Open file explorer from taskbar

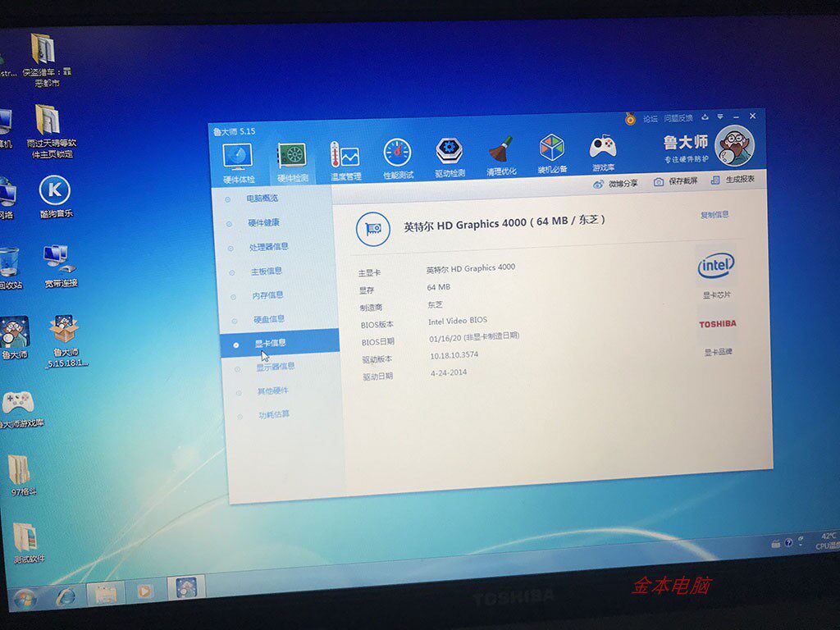(104, 593)
